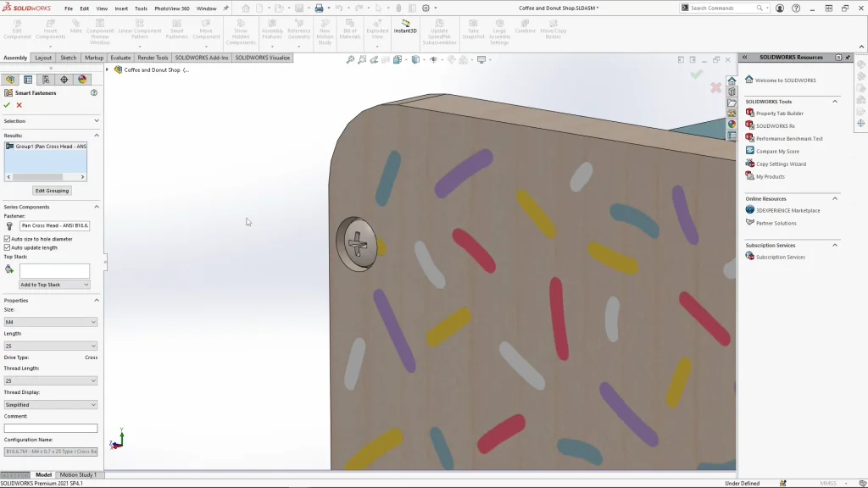The image size is (868, 488).
Task: Cancel Smart Fasteners with the red X
Action: click(19, 105)
